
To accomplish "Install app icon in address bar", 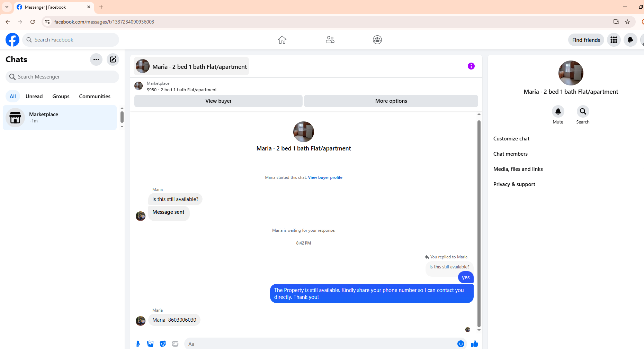I will coord(616,22).
